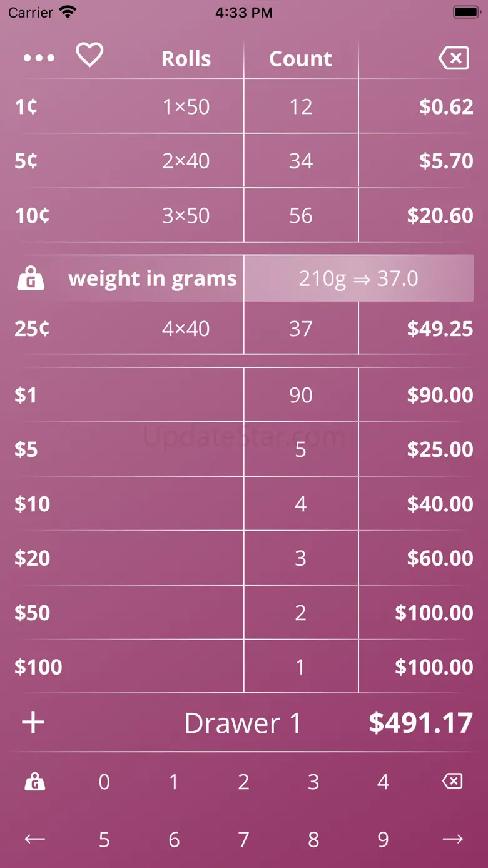Select the Rolls column header
Image resolution: width=488 pixels, height=868 pixels.
[186, 59]
